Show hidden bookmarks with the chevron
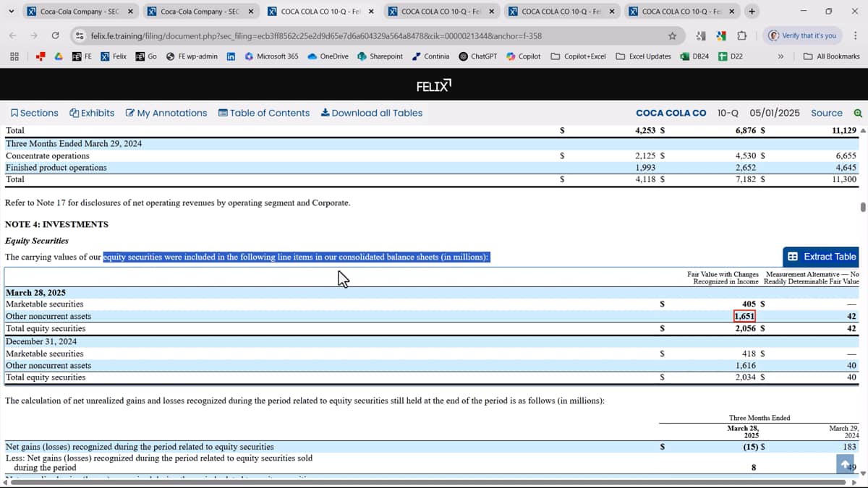868x488 pixels. pyautogui.click(x=780, y=56)
